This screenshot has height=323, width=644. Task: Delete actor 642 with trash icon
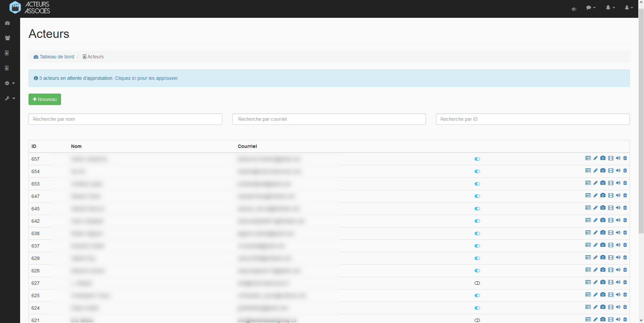(625, 220)
